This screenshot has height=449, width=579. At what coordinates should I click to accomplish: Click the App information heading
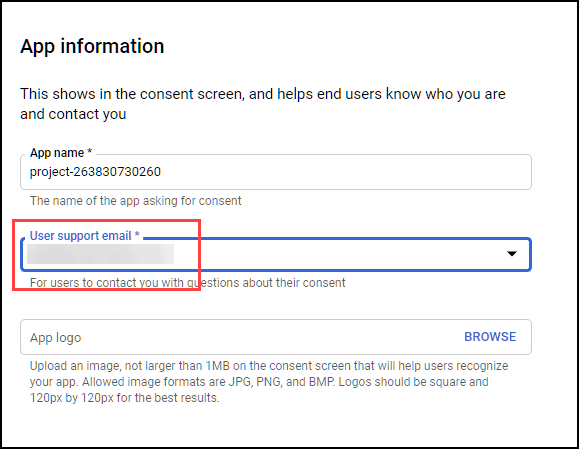[x=92, y=46]
